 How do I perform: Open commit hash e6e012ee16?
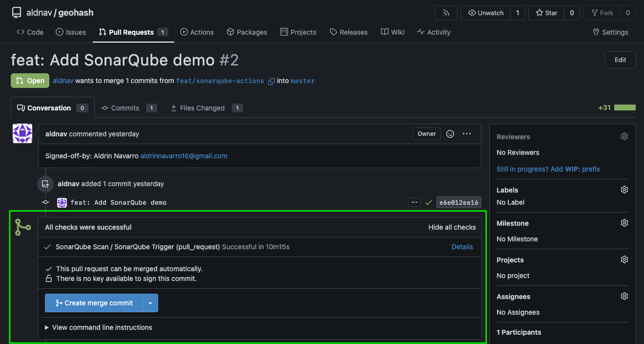coord(459,202)
